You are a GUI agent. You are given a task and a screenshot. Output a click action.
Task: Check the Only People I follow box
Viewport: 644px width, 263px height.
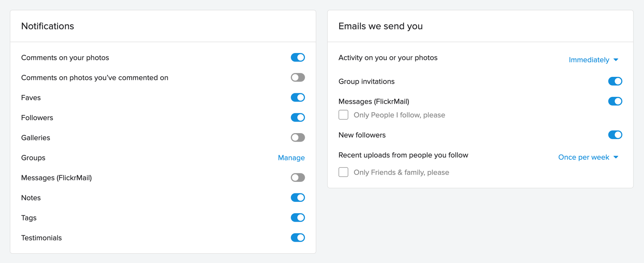click(343, 115)
